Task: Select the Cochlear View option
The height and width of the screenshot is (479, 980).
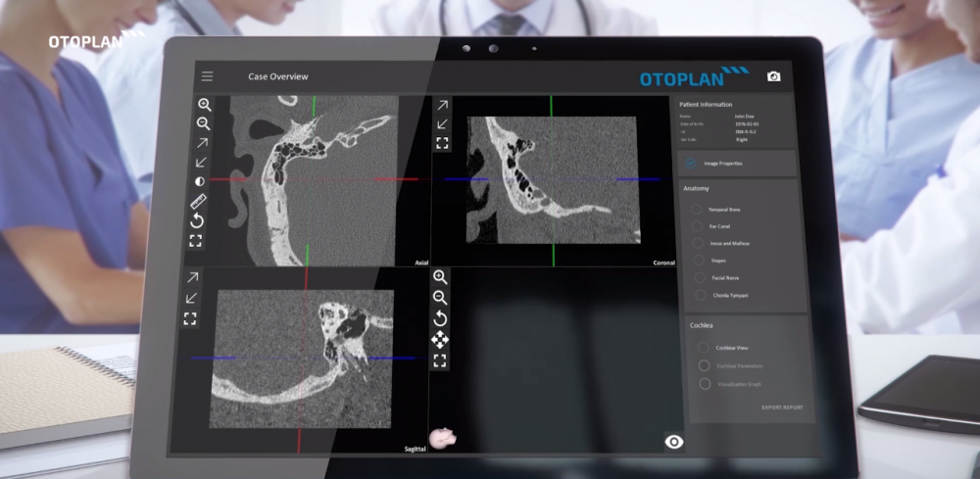Action: coord(703,347)
